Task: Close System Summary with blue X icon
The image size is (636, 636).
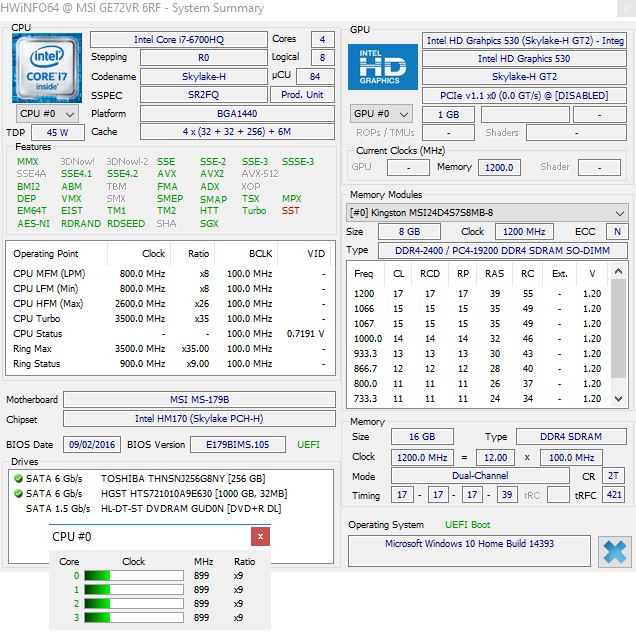Action: point(615,552)
